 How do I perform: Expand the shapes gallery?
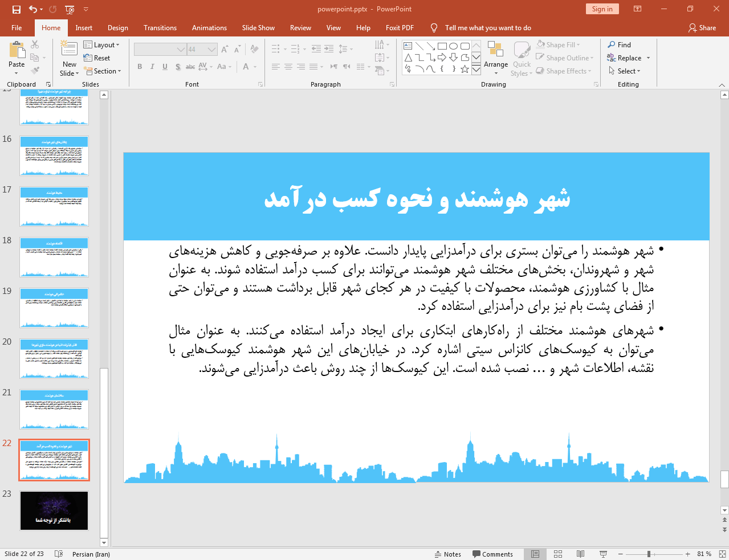tap(477, 70)
